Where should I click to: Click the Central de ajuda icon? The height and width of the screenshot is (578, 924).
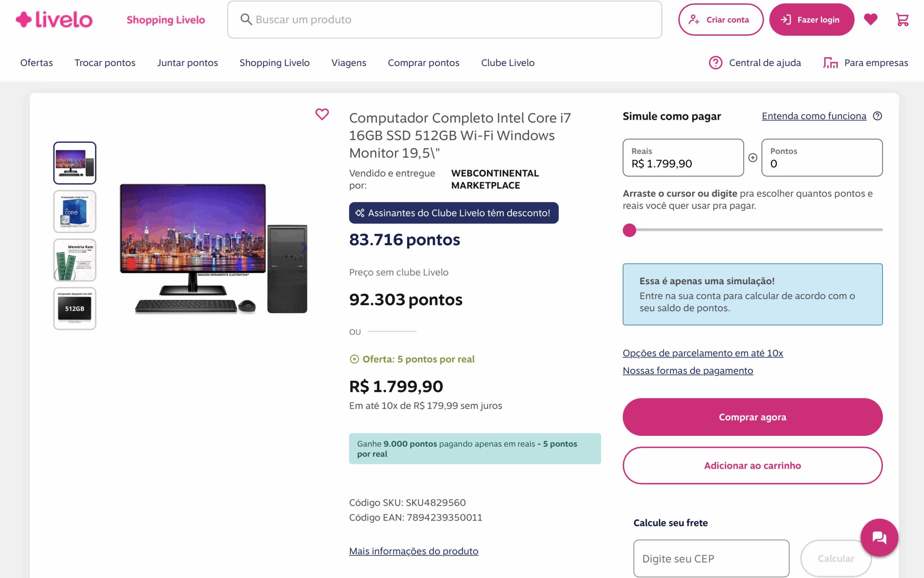(715, 63)
